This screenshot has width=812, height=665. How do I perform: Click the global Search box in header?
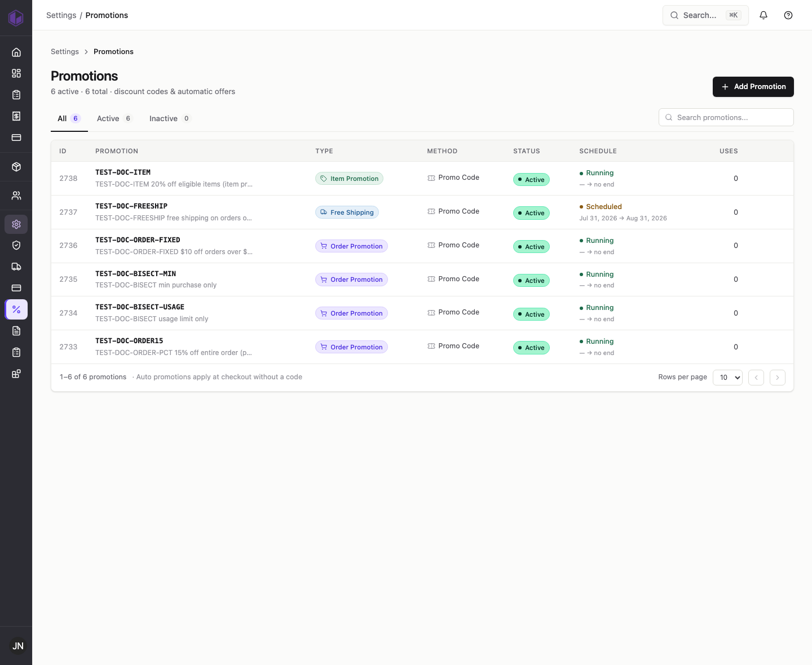(705, 15)
